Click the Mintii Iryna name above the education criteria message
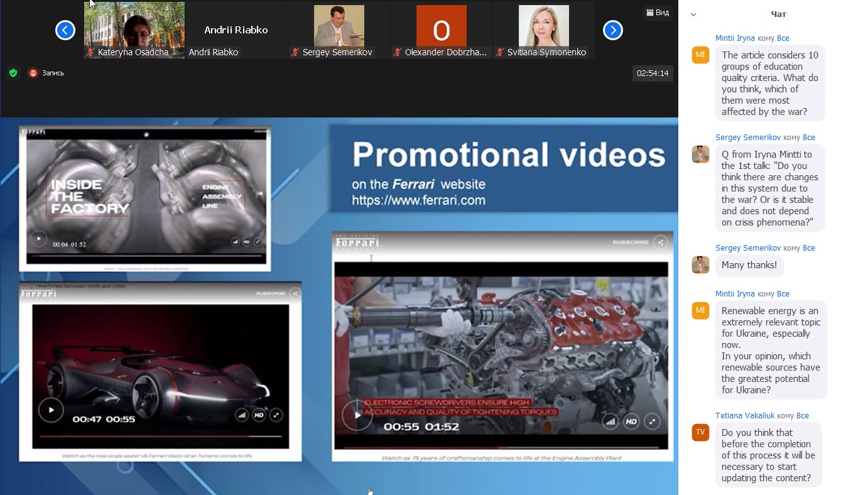 coord(735,38)
